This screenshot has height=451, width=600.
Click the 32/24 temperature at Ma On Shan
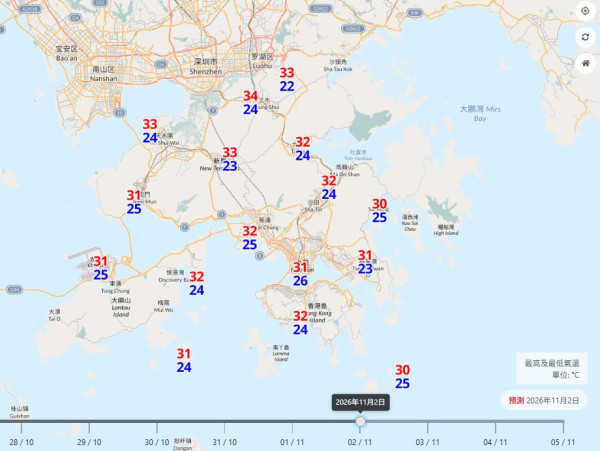coord(329,187)
